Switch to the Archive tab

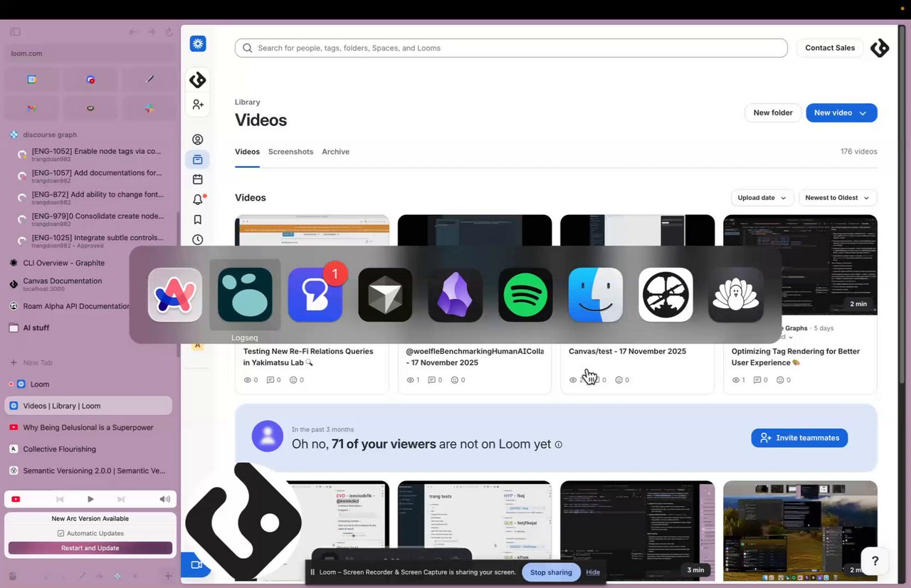point(335,152)
